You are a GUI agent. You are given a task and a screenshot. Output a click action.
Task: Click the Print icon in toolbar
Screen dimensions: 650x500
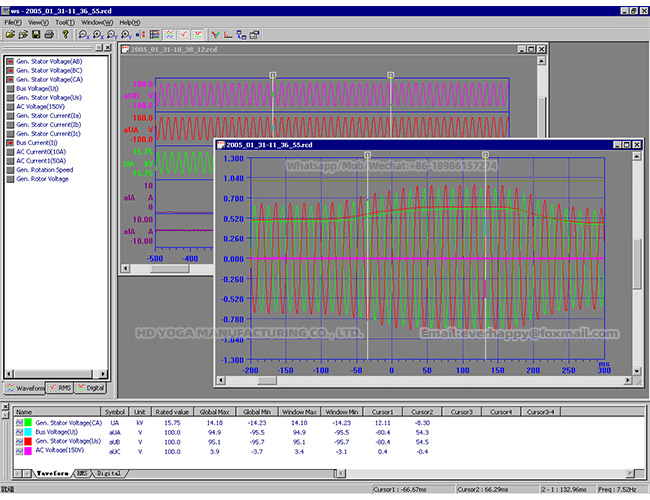tap(49, 34)
